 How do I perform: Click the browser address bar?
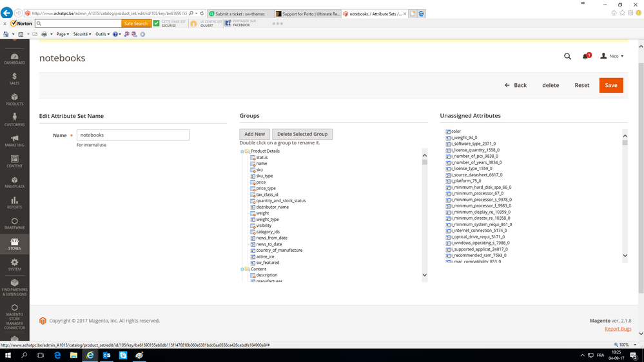click(x=109, y=14)
